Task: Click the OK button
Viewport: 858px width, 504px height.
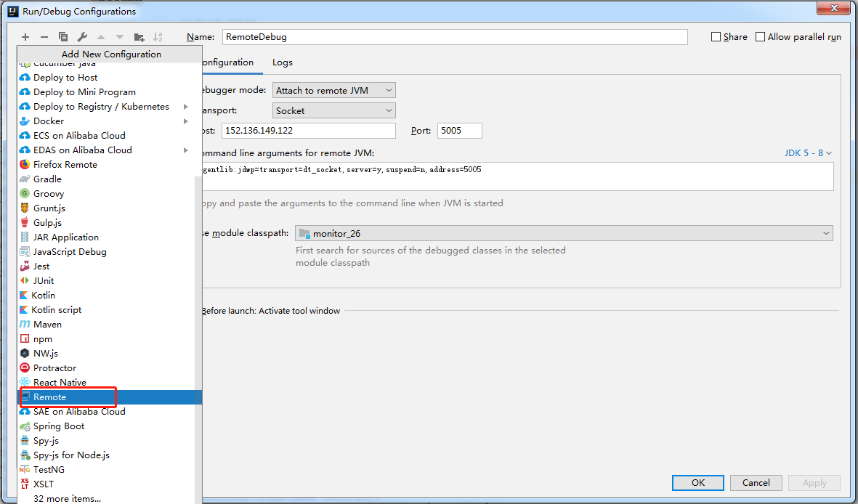Action: coord(698,483)
